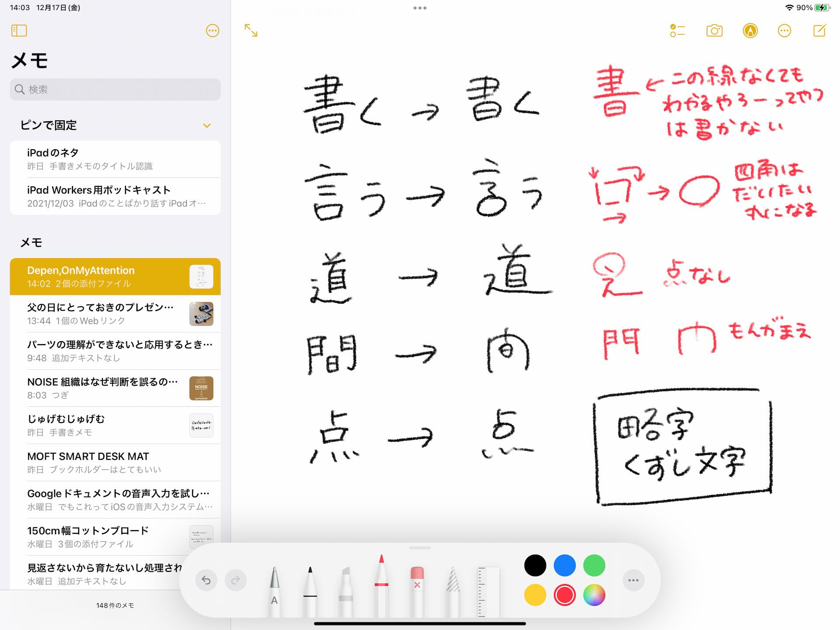This screenshot has width=840, height=630.
Task: Collapse the ピンで固定 section
Action: [x=207, y=126]
